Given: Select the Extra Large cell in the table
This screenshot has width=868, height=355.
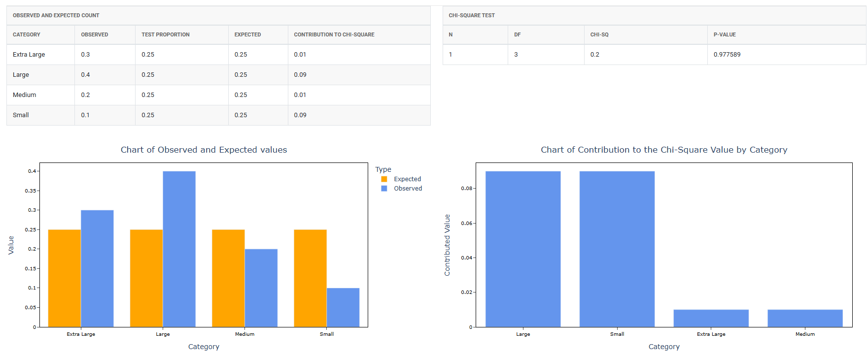Looking at the screenshot, I should pyautogui.click(x=29, y=55).
